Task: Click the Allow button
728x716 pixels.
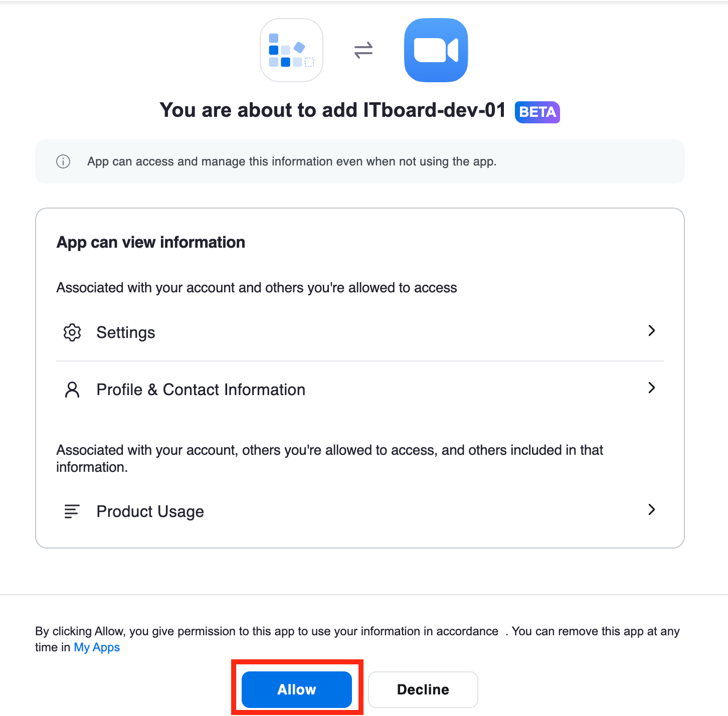Action: (297, 689)
